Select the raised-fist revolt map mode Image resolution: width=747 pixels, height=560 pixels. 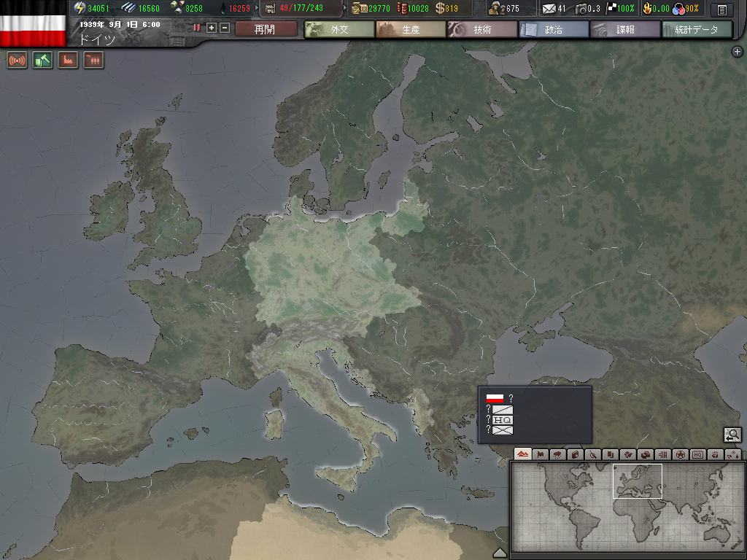click(x=716, y=454)
